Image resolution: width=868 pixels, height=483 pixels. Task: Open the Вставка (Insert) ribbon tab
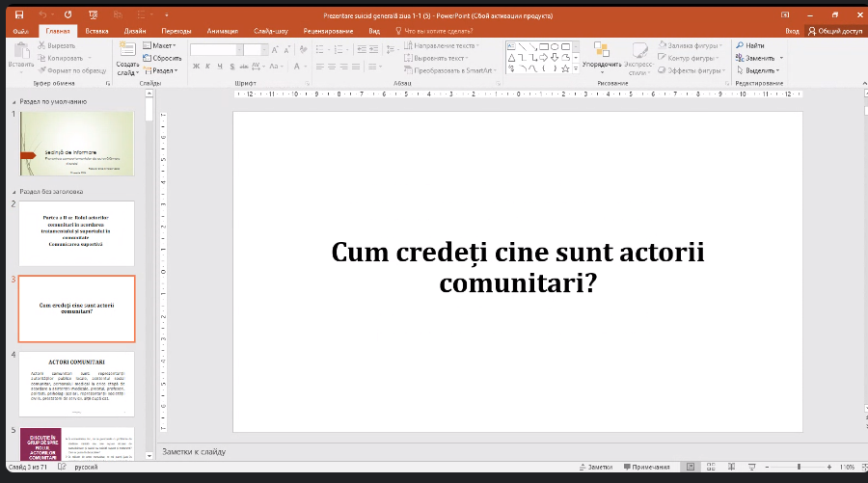(x=96, y=31)
